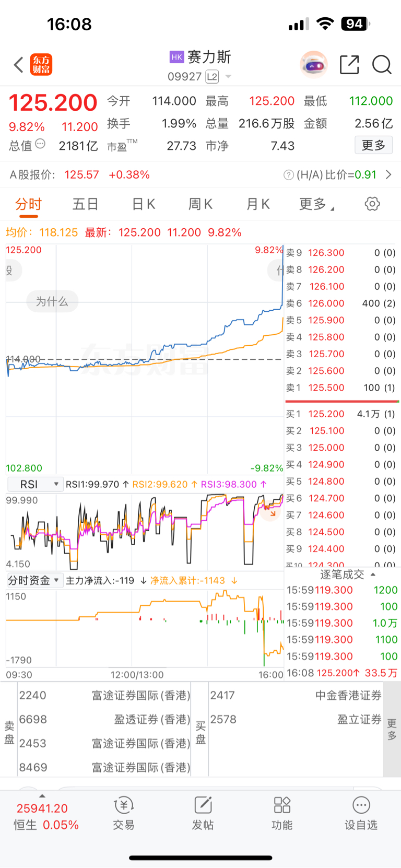401x868 pixels.
Task: Tap the 均价 118.125 label
Action: click(x=42, y=232)
